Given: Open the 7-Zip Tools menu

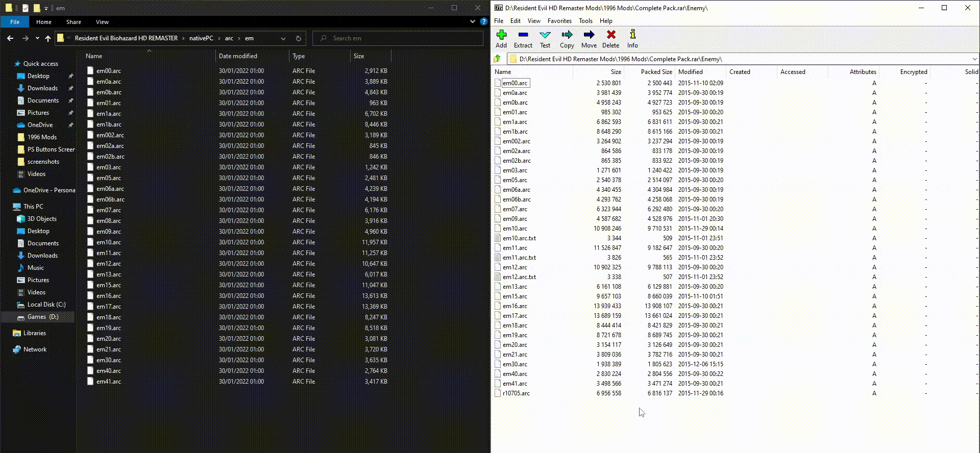Looking at the screenshot, I should click(x=585, y=21).
